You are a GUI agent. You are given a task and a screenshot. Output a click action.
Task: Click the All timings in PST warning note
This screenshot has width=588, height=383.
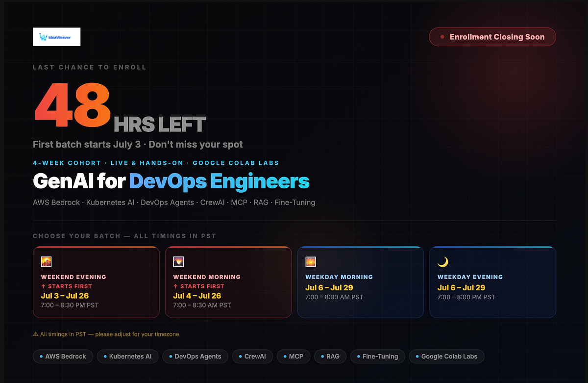coord(106,334)
